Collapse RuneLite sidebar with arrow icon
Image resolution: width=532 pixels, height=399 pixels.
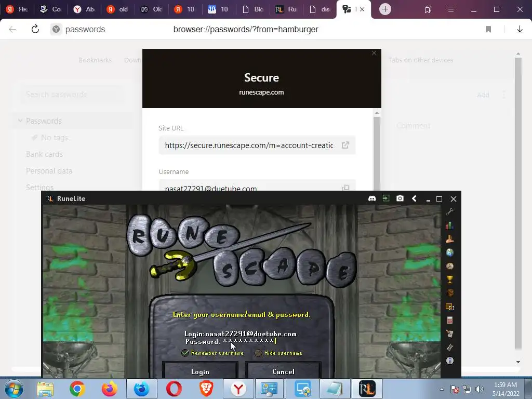414,198
